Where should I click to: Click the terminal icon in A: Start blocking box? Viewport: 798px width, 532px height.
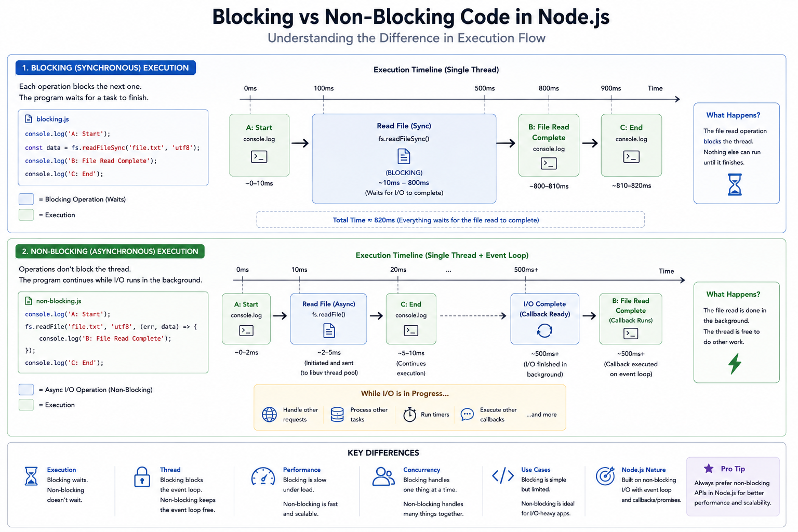(x=259, y=156)
